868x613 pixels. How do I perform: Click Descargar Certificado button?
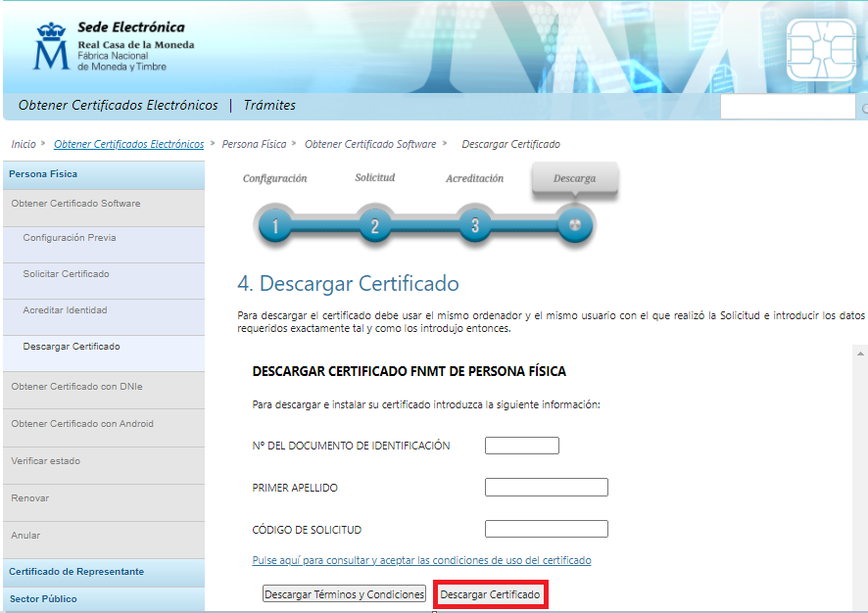(491, 594)
